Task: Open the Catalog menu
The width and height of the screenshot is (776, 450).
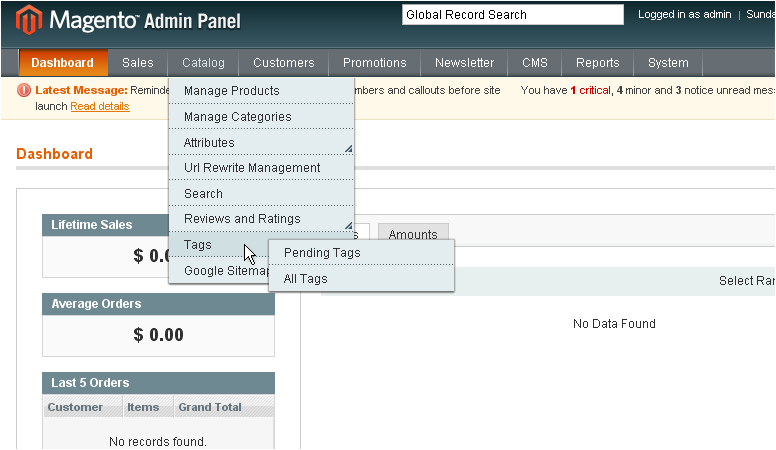Action: pyautogui.click(x=203, y=63)
